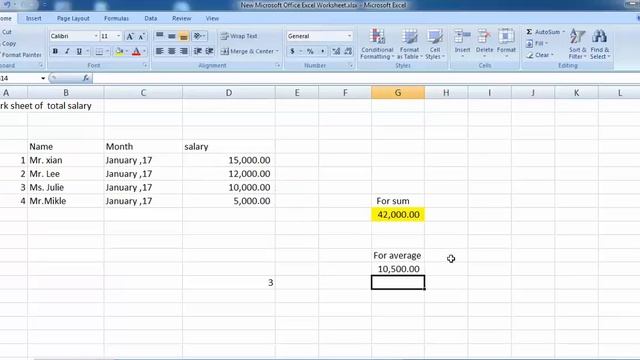Expand the Font Color dropdown arrow
The height and width of the screenshot is (360, 640).
pyautogui.click(x=144, y=51)
